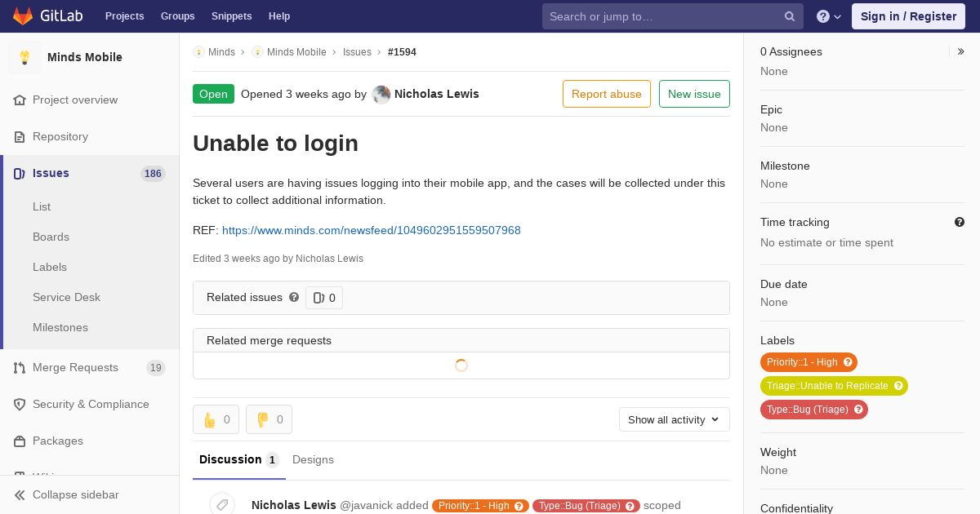This screenshot has width=980, height=514.
Task: Click the Merge Requests count badge 19
Action: point(156,368)
